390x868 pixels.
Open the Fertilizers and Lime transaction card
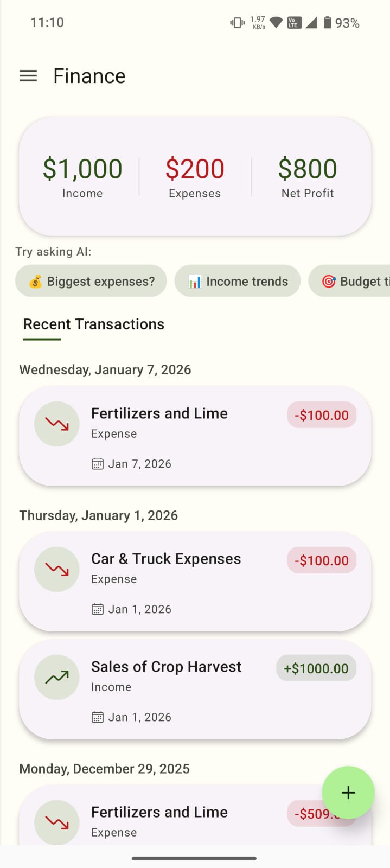pos(195,437)
